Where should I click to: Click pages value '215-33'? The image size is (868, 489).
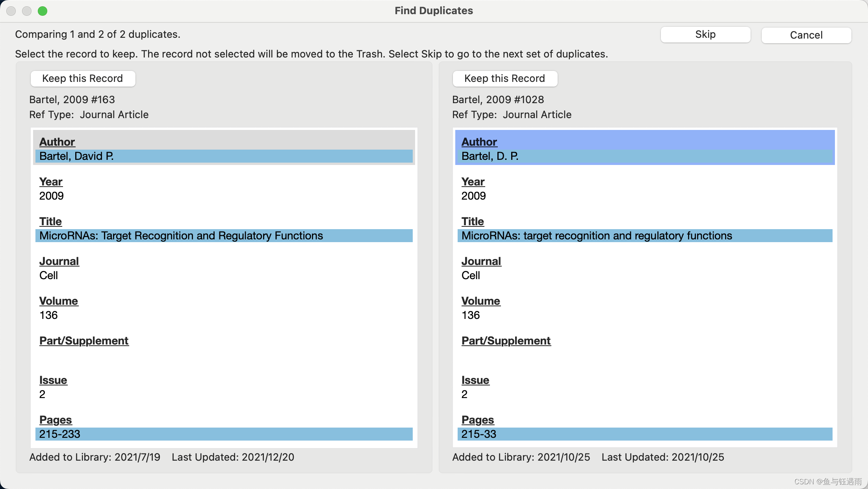(645, 434)
